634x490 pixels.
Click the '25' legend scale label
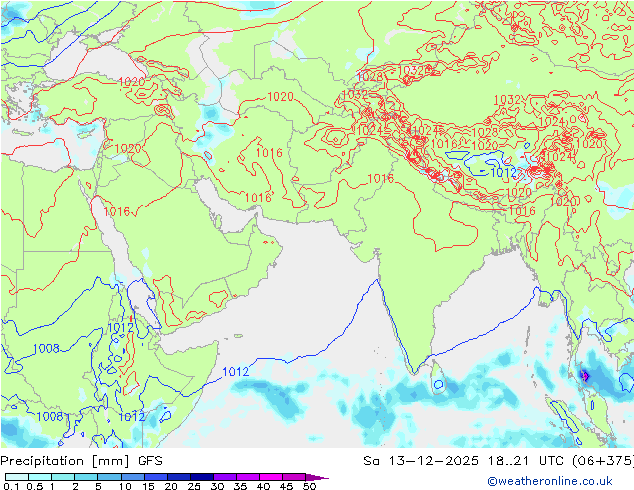point(194,486)
